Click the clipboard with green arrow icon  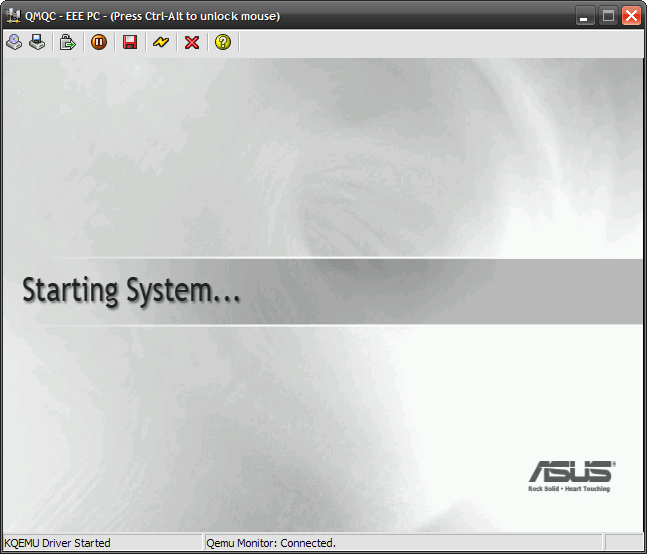click(x=67, y=42)
